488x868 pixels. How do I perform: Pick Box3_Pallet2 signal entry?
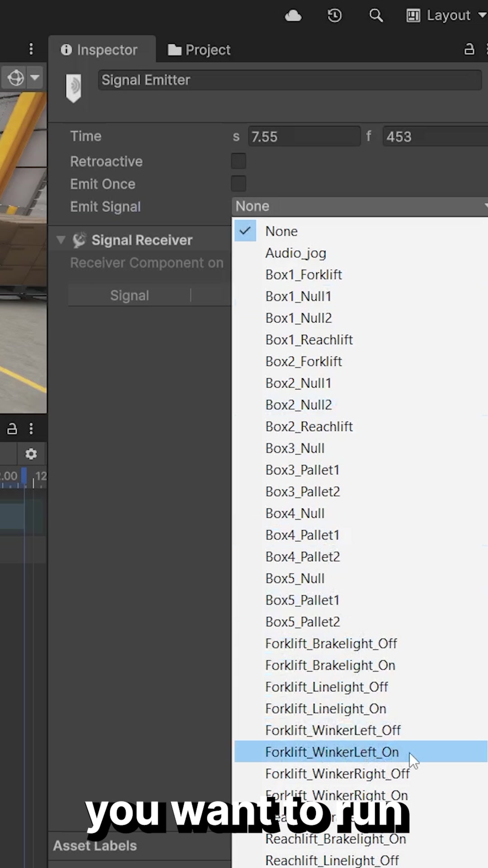[361, 491]
